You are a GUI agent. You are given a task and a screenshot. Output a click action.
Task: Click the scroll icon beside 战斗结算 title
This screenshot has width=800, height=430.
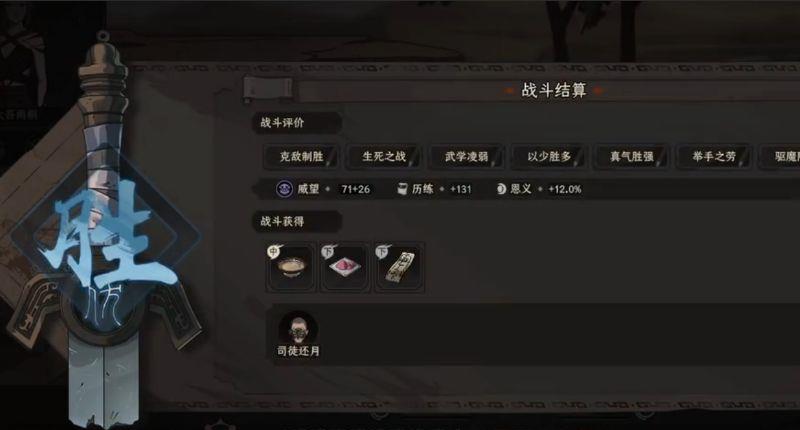(267, 89)
